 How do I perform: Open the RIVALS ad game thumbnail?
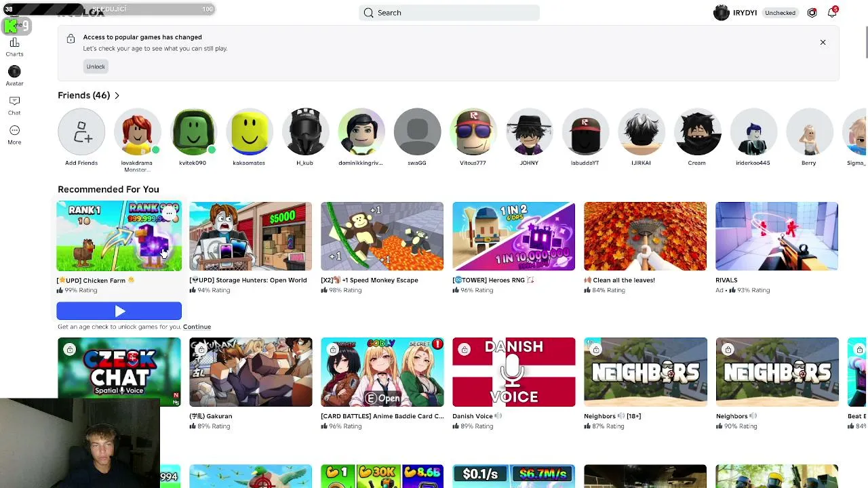click(x=776, y=237)
